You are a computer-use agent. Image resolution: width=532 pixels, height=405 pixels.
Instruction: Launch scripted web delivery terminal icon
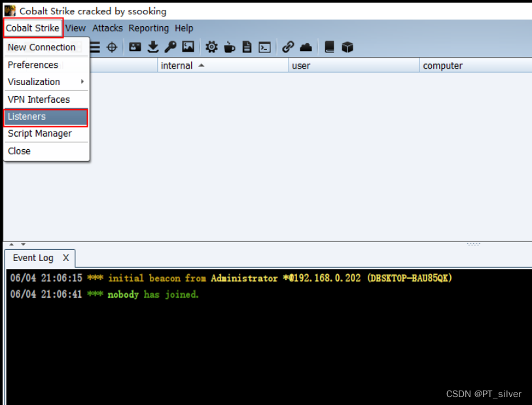[x=264, y=47]
